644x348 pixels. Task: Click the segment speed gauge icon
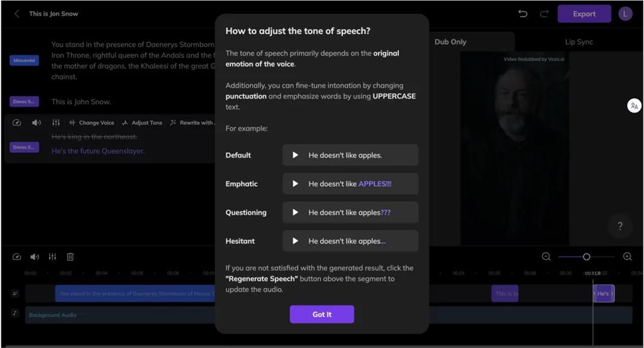(x=17, y=122)
